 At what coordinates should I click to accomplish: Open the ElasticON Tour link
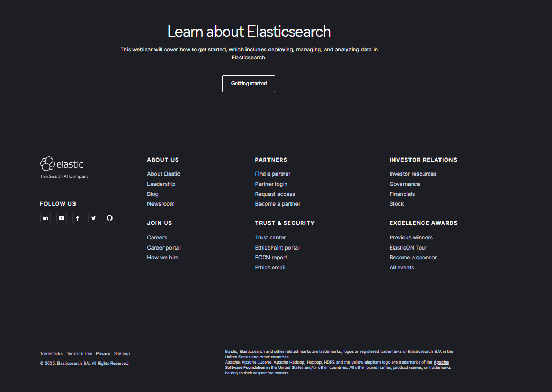(408, 248)
